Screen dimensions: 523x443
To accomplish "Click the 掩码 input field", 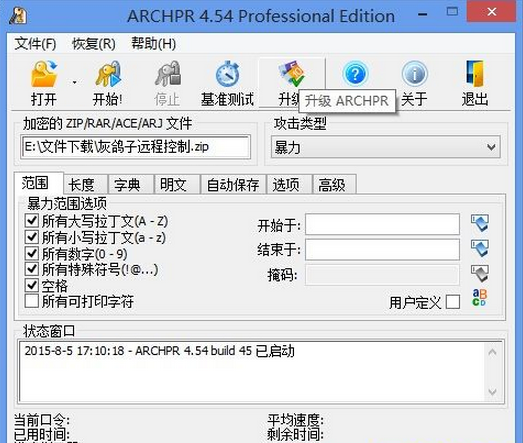I will click(382, 275).
